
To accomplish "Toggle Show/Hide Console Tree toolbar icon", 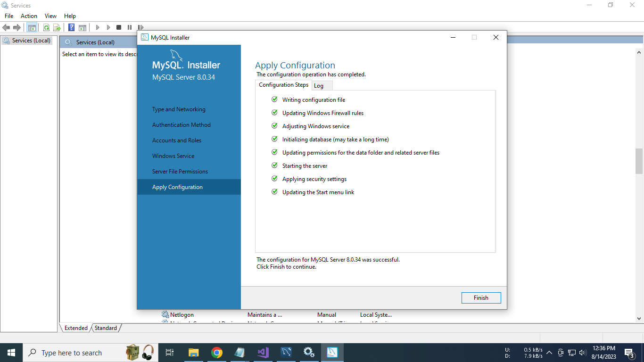I will (x=32, y=28).
